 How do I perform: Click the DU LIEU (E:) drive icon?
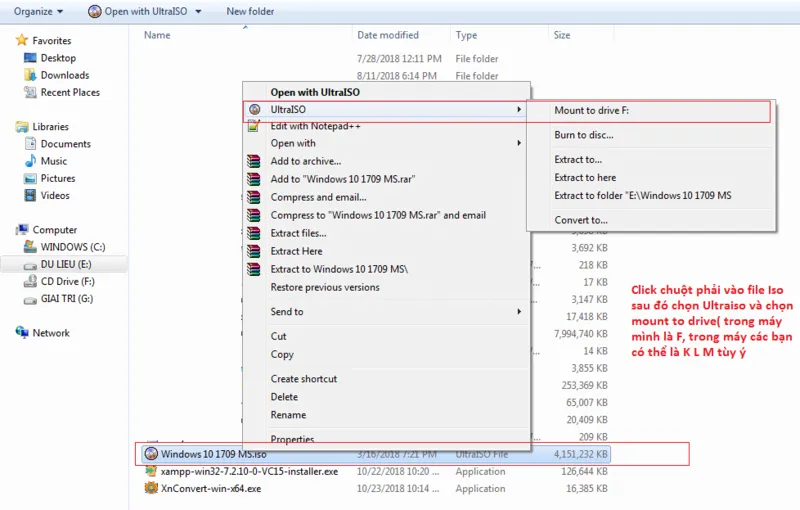click(30, 265)
